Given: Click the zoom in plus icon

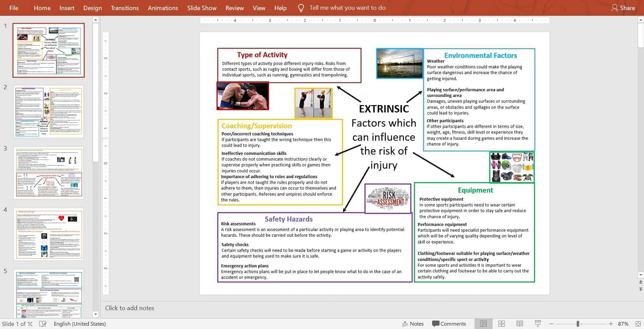Looking at the screenshot, I should [x=611, y=324].
